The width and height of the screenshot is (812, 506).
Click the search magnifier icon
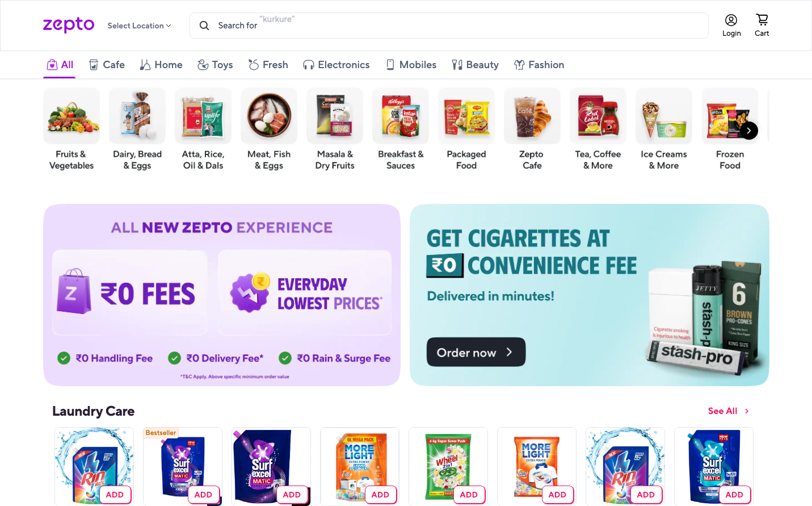204,26
